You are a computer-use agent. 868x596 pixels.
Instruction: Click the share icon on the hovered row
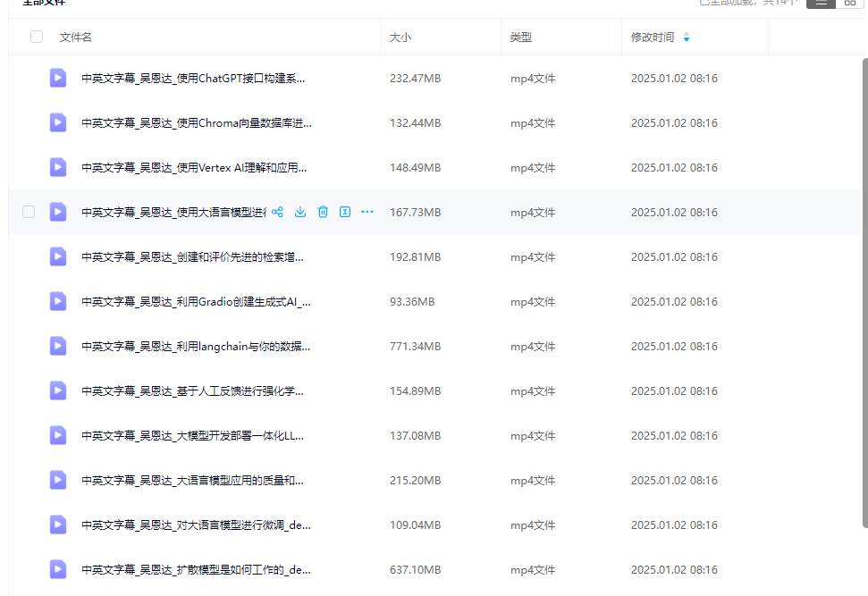tap(277, 212)
